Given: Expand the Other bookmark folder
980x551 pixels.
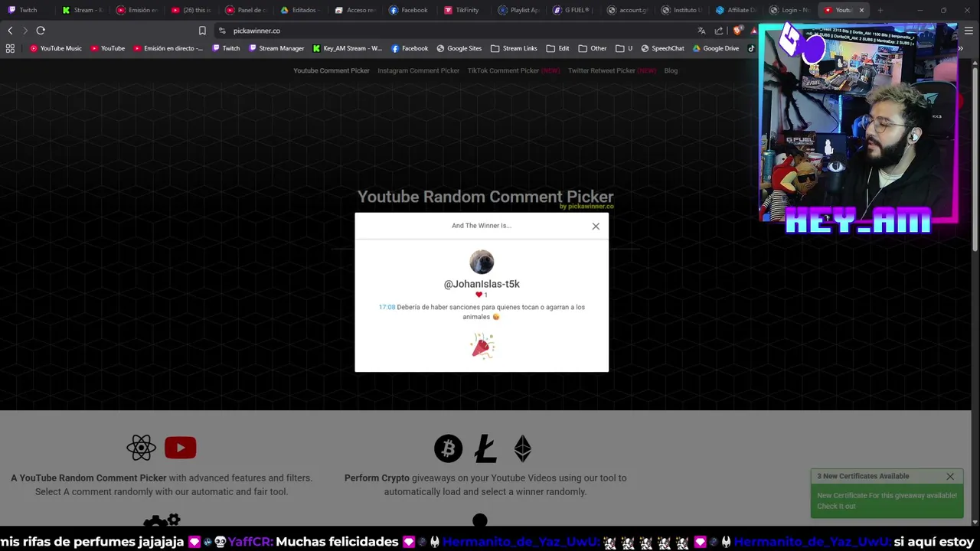Looking at the screenshot, I should click(593, 48).
